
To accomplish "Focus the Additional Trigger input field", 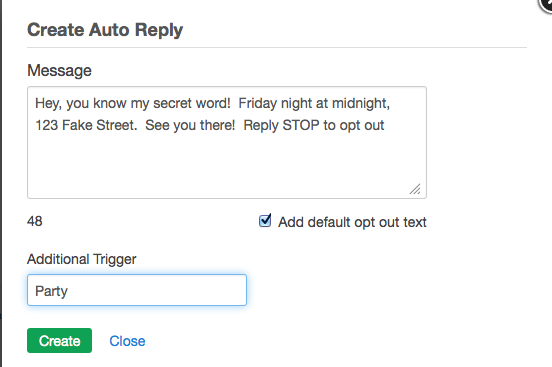I will point(137,290).
